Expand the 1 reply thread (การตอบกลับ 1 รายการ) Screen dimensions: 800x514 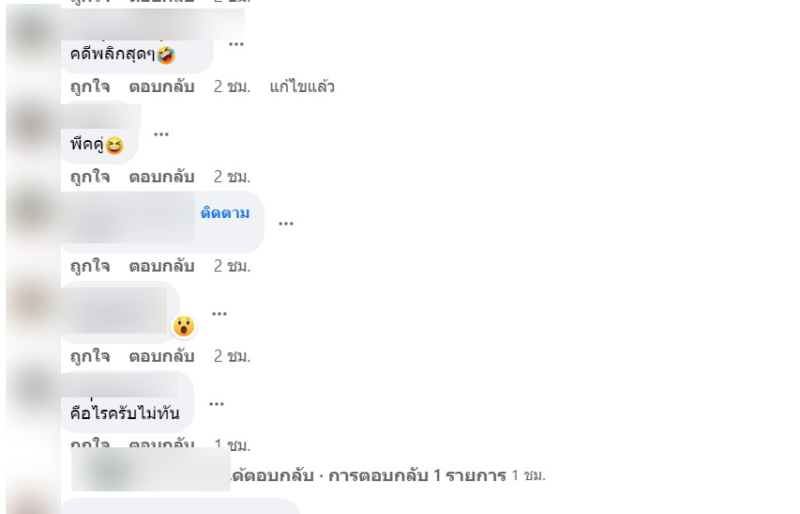coord(417,476)
